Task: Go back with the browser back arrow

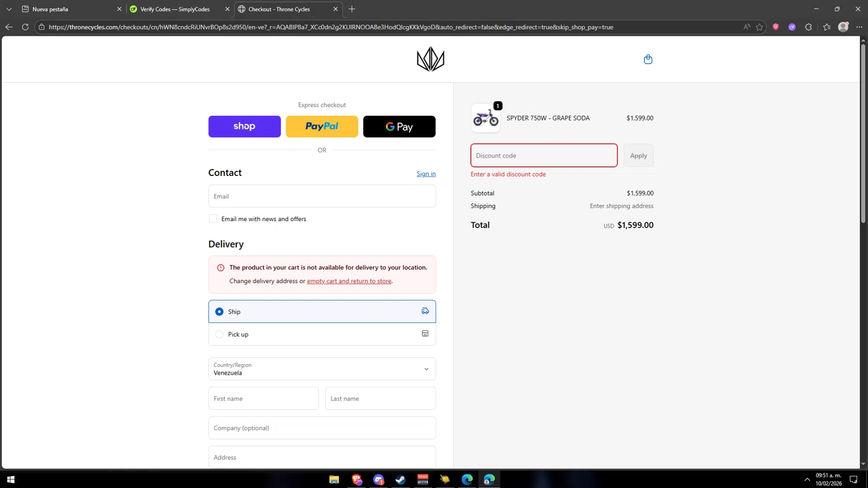Action: (9, 27)
